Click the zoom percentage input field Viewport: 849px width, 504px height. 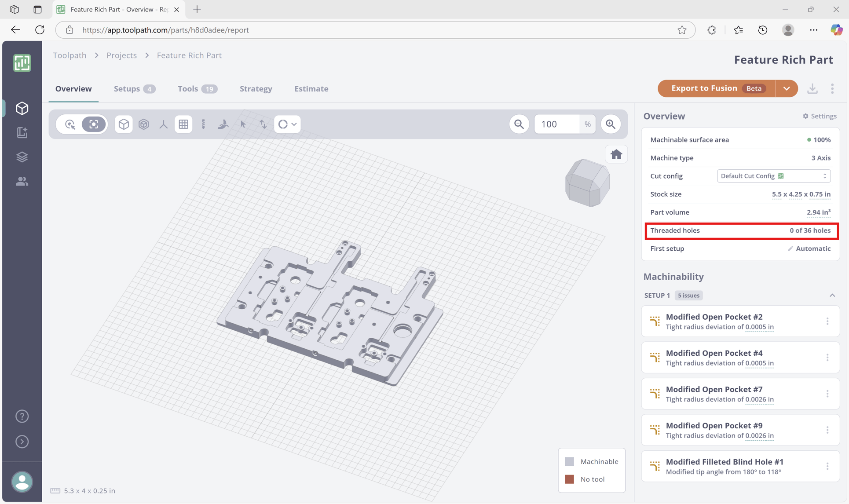[x=556, y=124]
